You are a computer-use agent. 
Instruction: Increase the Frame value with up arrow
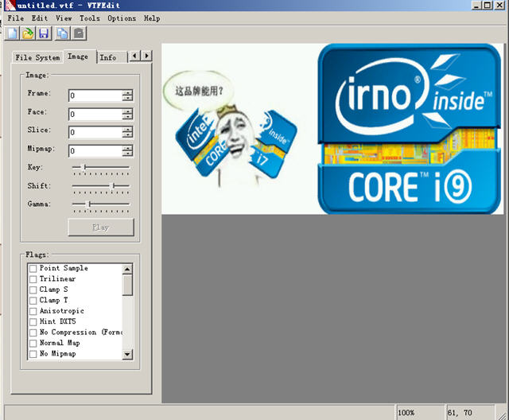tap(127, 92)
